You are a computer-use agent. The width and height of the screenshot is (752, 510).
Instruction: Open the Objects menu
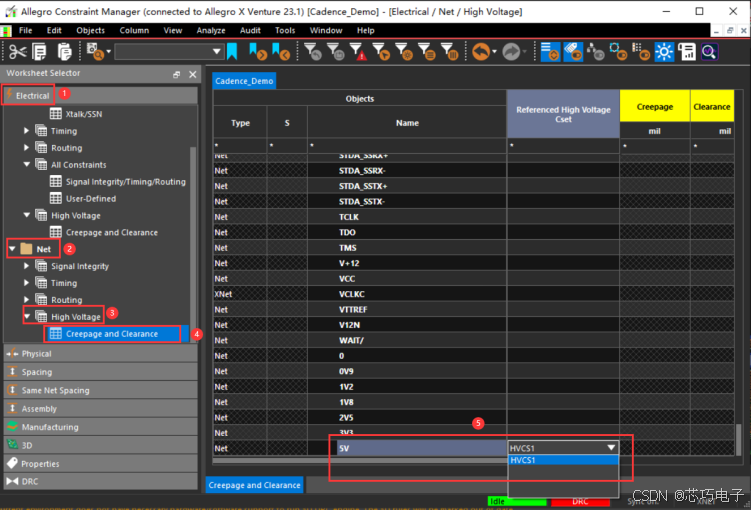[x=90, y=30]
